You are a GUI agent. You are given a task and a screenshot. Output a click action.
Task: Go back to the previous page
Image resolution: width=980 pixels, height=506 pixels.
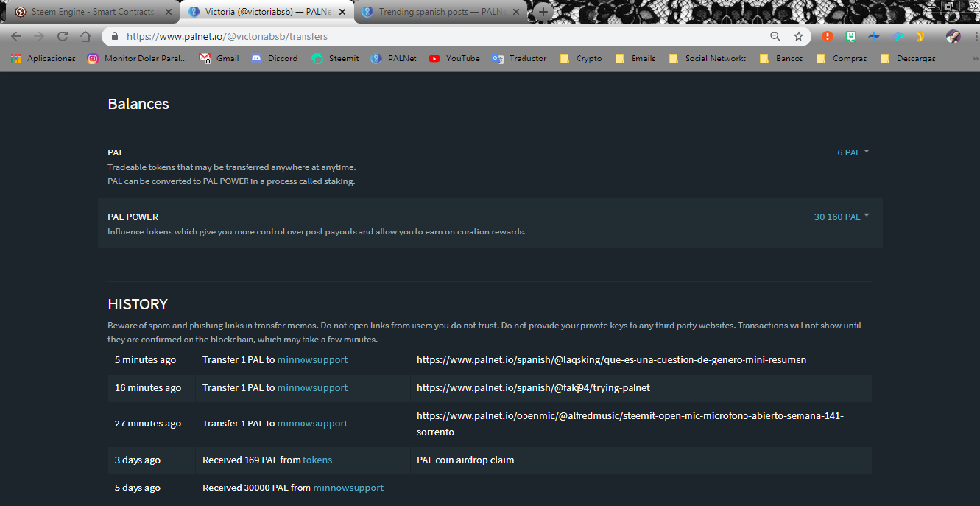(16, 36)
